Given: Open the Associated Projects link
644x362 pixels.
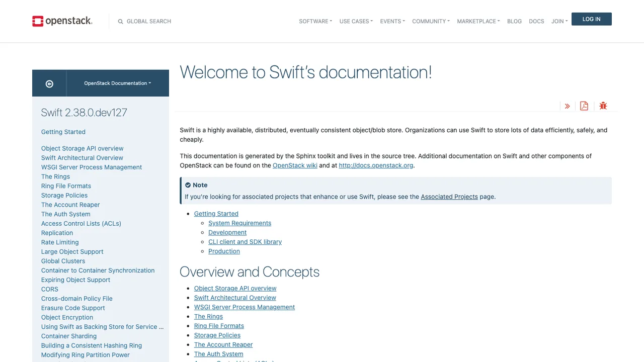Looking at the screenshot, I should pos(449,197).
